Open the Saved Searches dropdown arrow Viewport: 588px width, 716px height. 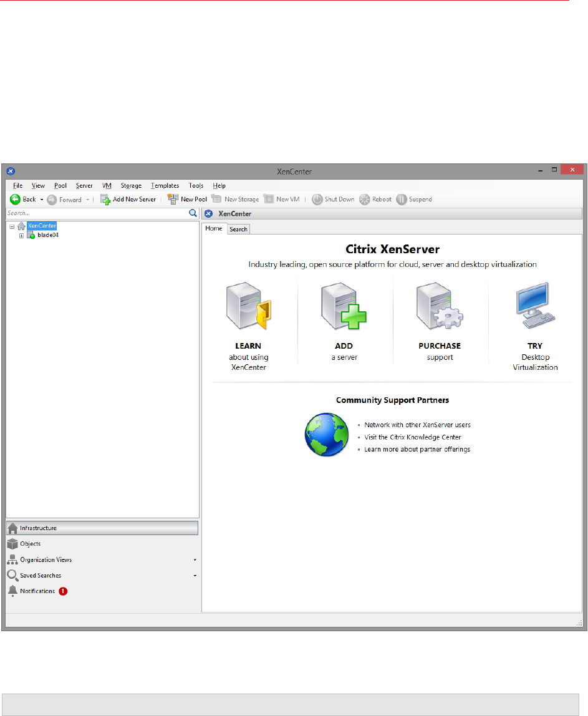tap(195, 575)
